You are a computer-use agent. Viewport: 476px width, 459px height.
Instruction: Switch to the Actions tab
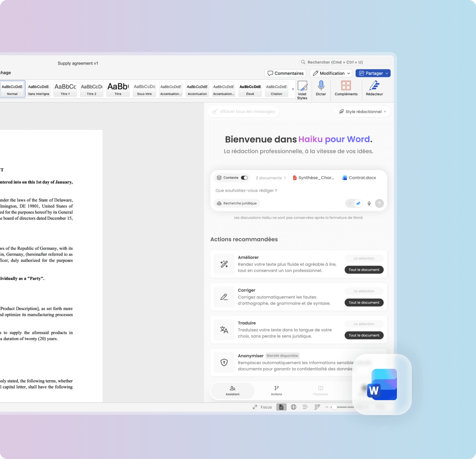pyautogui.click(x=276, y=390)
